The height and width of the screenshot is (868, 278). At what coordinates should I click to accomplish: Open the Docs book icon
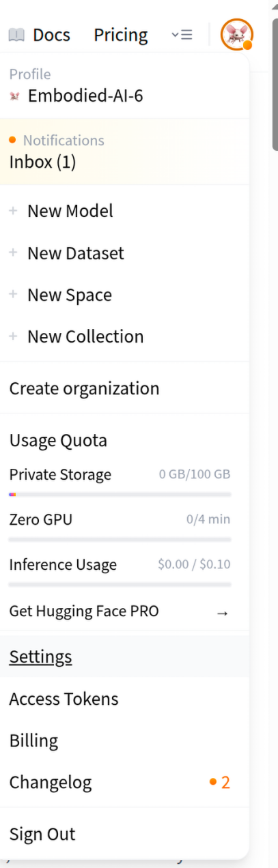(16, 34)
